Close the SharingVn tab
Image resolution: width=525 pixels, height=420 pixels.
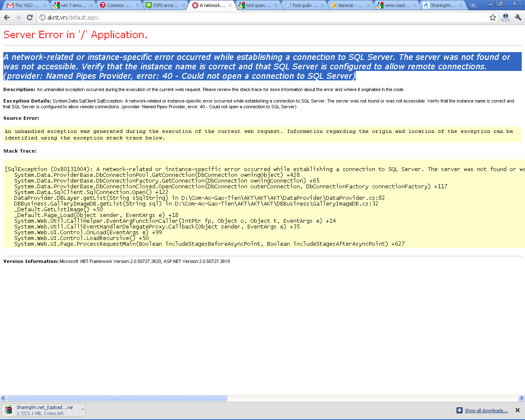coord(461,5)
